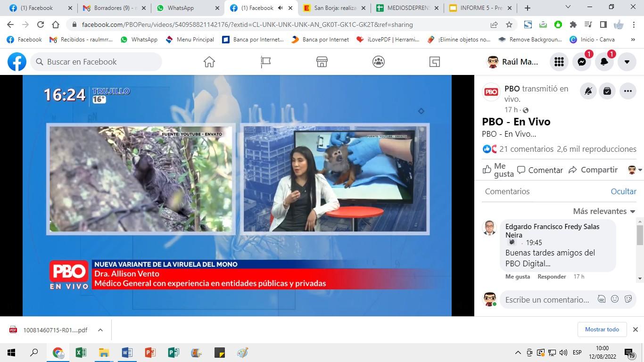Image resolution: width=644 pixels, height=362 pixels.
Task: Open Facebook Gaming icon
Action: pos(435,62)
